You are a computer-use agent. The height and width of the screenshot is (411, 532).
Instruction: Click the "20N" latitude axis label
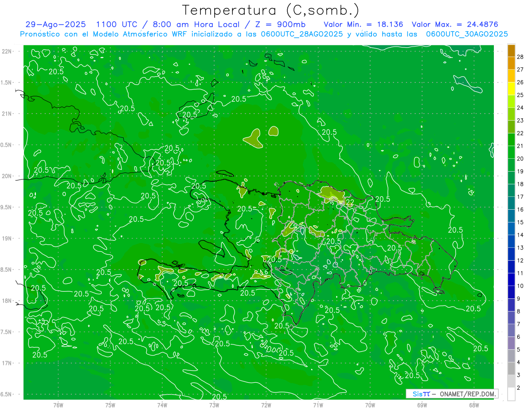[x=7, y=176]
